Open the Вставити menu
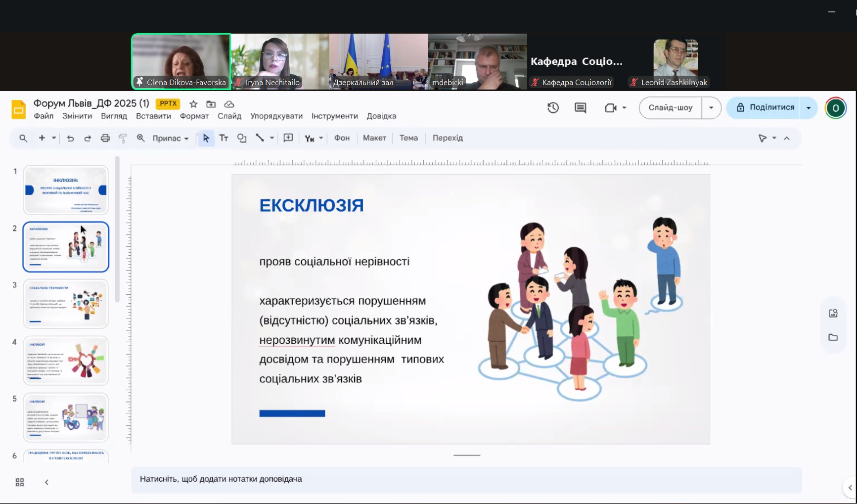Screen dimensions: 857x504 [x=153, y=116]
